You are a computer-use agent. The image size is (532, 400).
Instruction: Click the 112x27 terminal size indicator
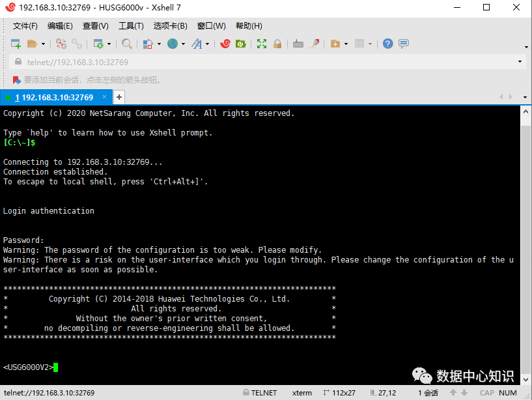(339, 393)
